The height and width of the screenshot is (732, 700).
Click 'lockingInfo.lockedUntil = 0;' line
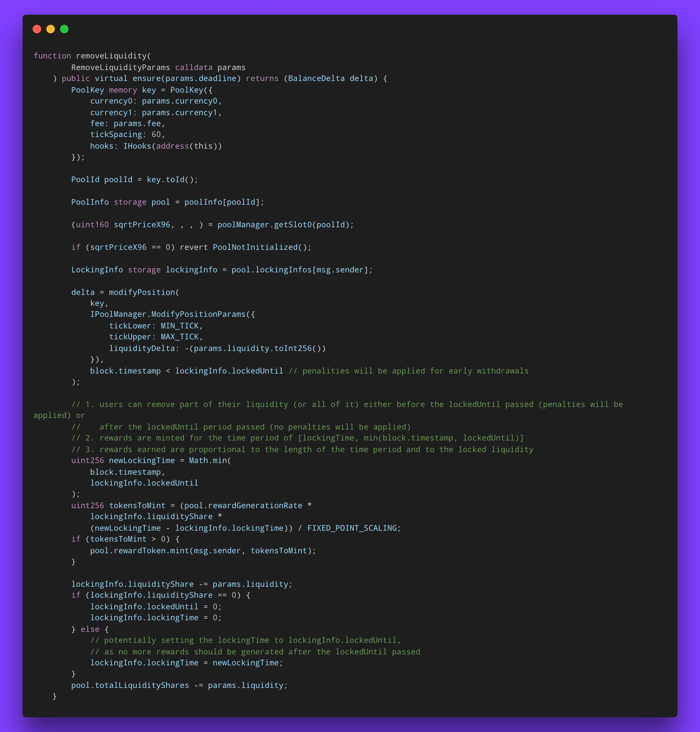pyautogui.click(x=156, y=607)
